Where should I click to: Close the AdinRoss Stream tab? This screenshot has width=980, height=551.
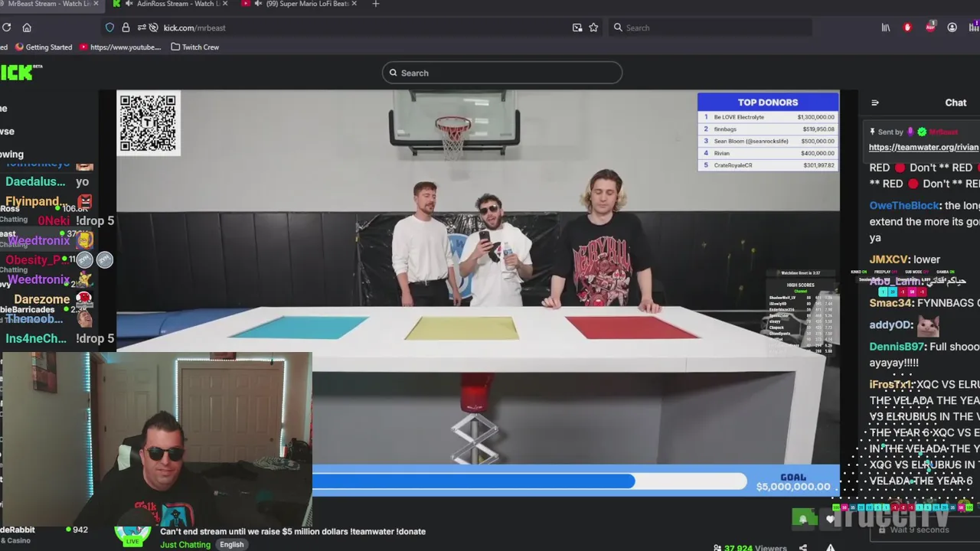click(225, 4)
